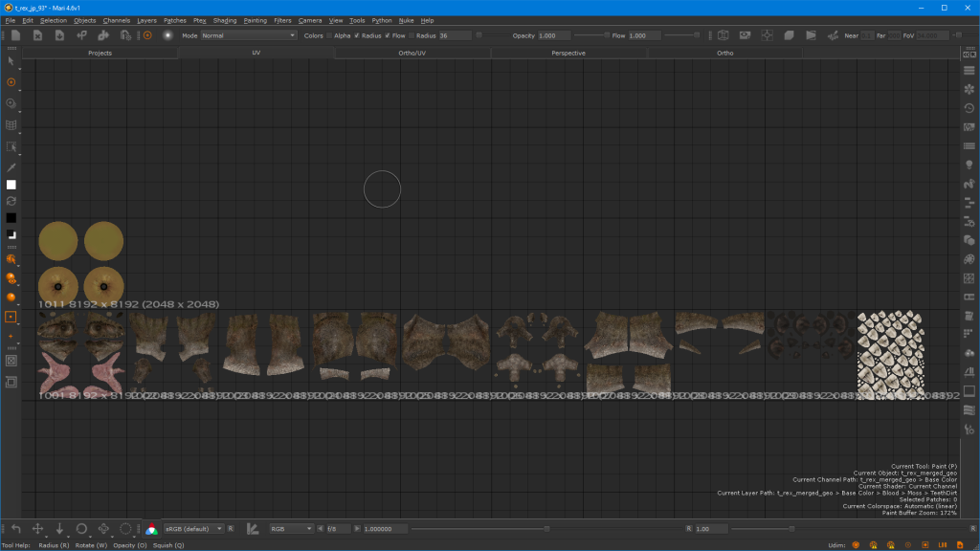Image resolution: width=980 pixels, height=551 pixels.
Task: Click the gamma levels icon in bottom toolbar
Action: tap(253, 528)
